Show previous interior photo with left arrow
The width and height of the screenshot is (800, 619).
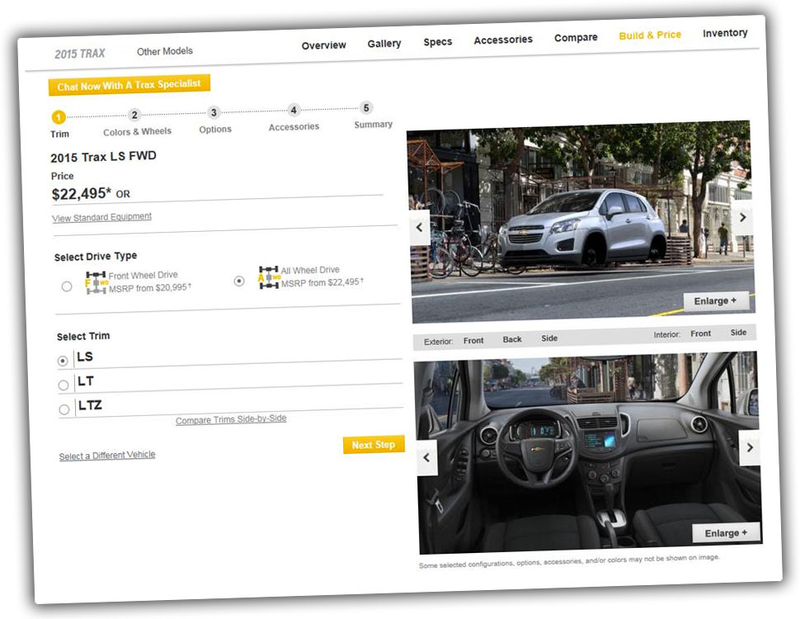coord(427,458)
